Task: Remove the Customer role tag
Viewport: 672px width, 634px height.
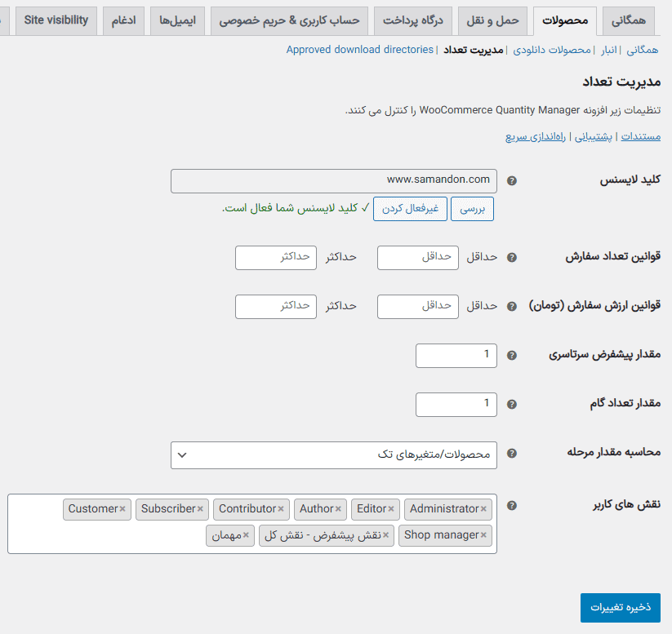Action: [x=122, y=509]
